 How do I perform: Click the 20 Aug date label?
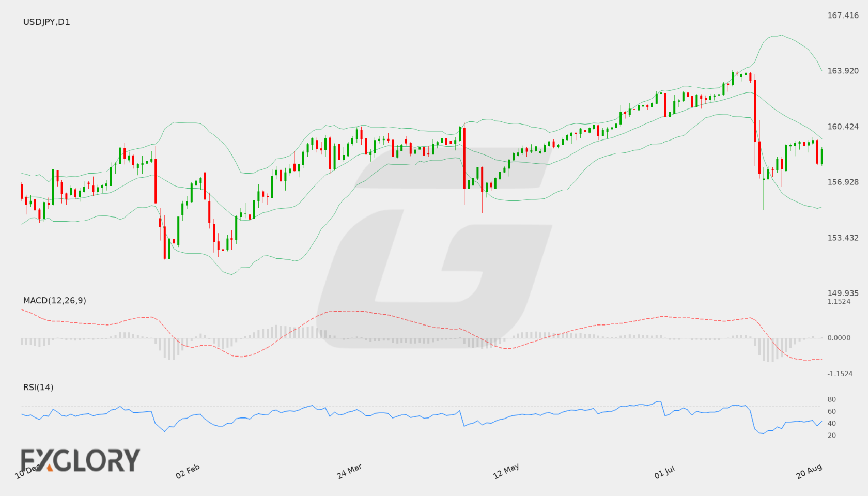pyautogui.click(x=809, y=471)
